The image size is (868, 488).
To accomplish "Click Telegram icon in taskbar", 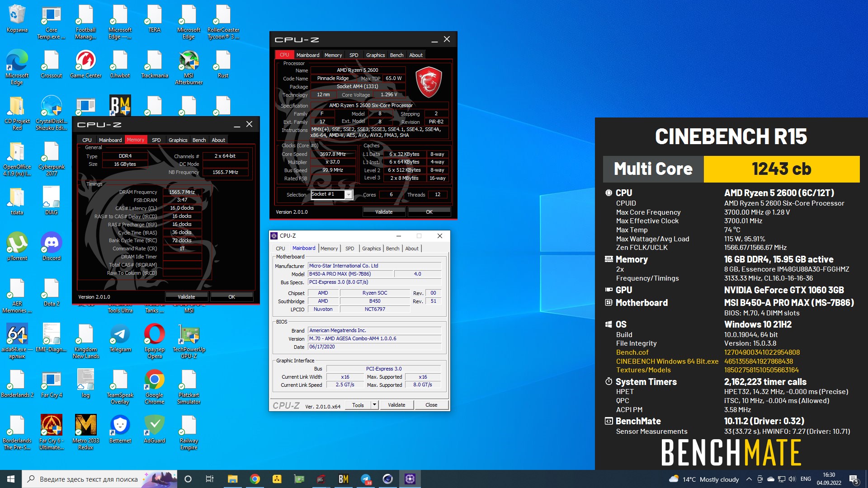I will pos(366,479).
